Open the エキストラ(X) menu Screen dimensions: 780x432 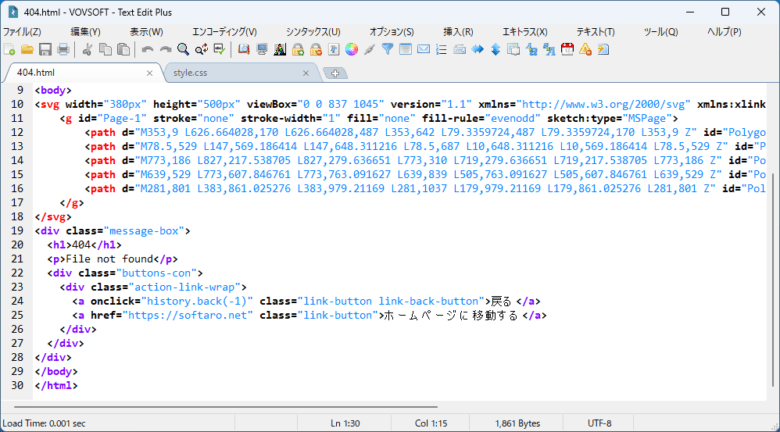point(525,32)
